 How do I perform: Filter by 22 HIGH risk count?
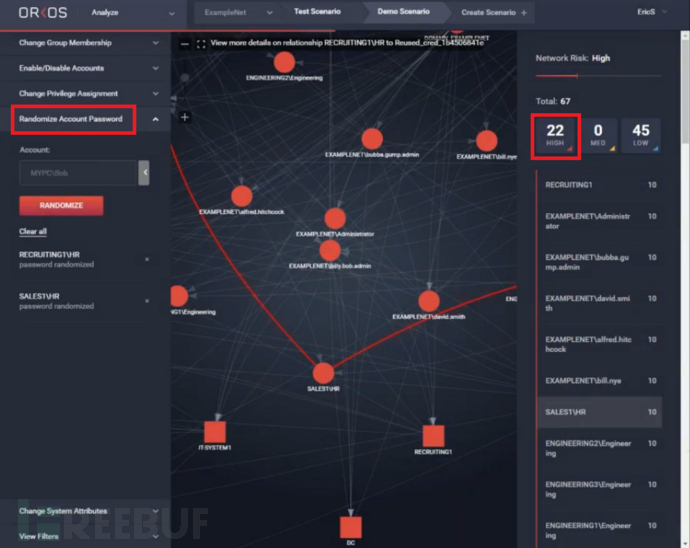[x=555, y=136]
